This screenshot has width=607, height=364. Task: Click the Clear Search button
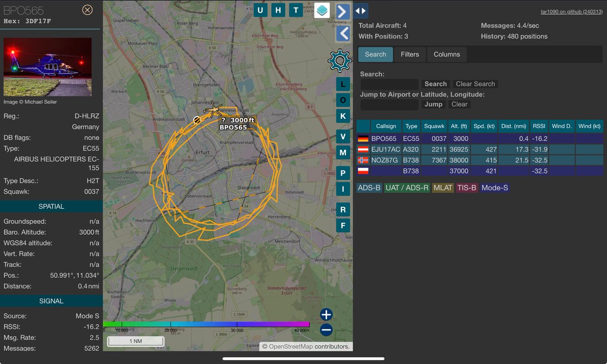(x=475, y=84)
